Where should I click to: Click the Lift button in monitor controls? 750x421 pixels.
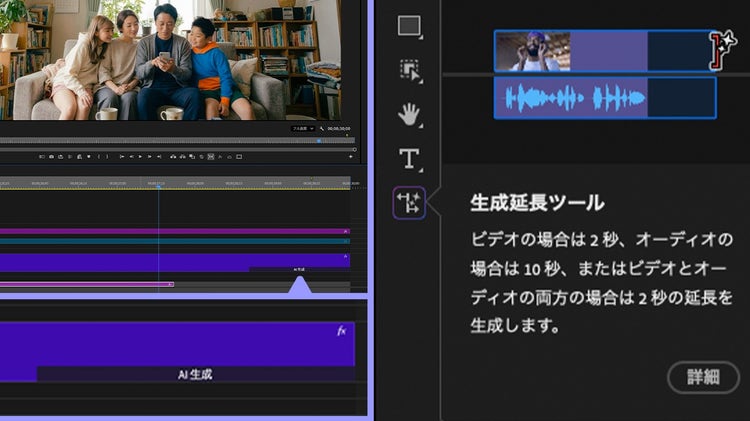(173, 156)
